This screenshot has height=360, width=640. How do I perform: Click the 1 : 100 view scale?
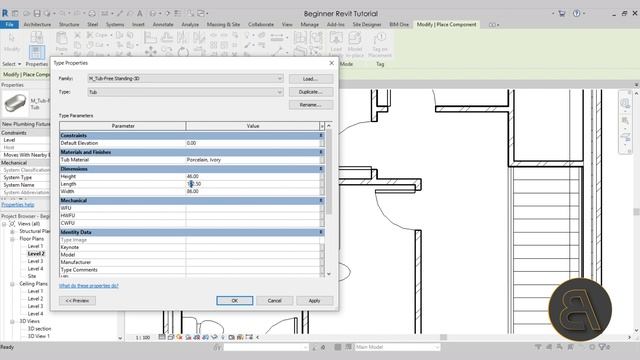pos(143,338)
